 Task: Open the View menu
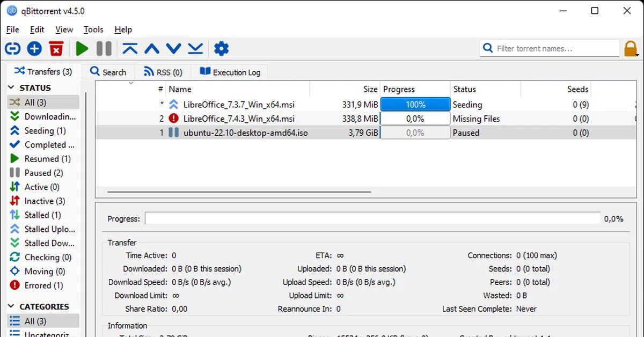point(64,30)
